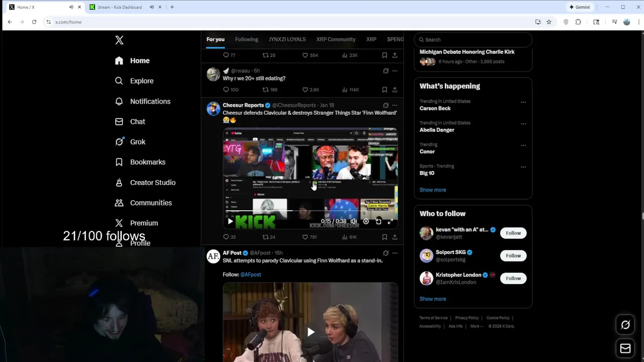Reply to rwaau's post

[x=230, y=89]
